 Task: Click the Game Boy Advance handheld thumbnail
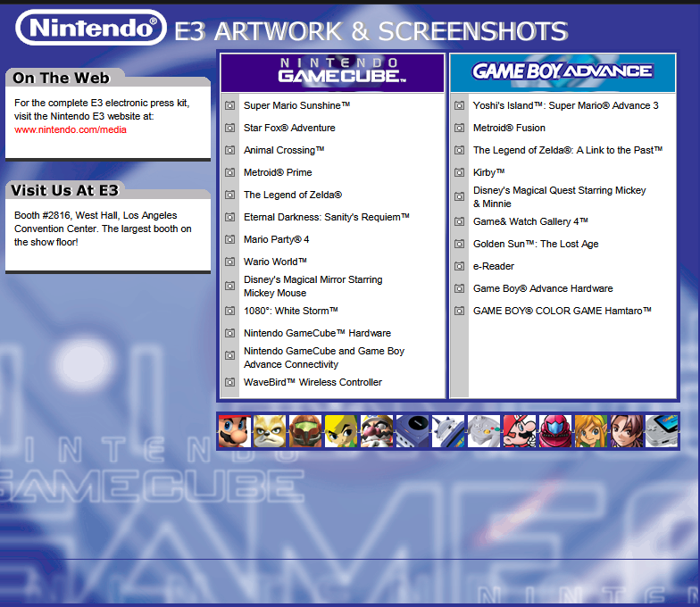click(662, 431)
